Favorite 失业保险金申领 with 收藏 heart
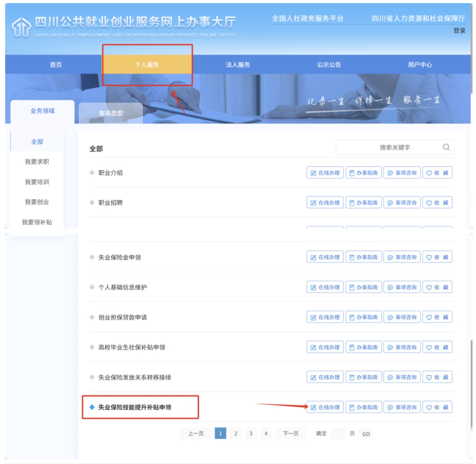476x464 pixels. point(437,257)
